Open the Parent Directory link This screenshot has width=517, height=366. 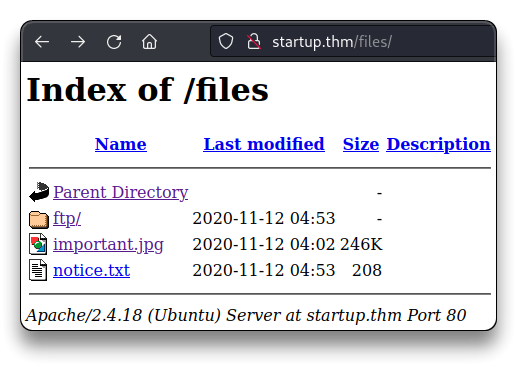(x=121, y=192)
